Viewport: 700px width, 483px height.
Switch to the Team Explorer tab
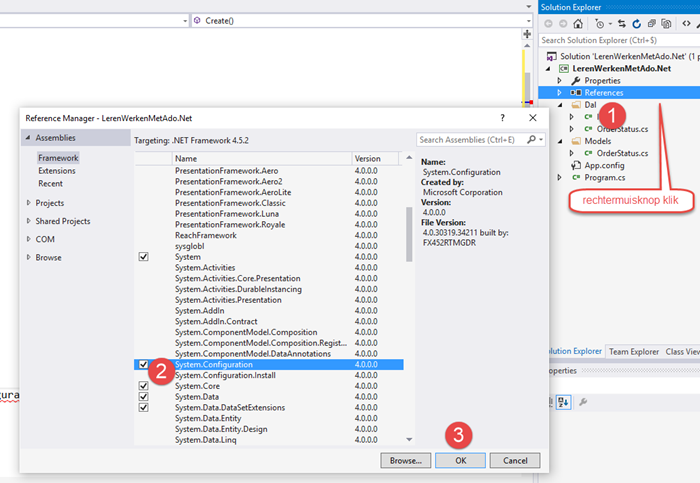click(634, 352)
